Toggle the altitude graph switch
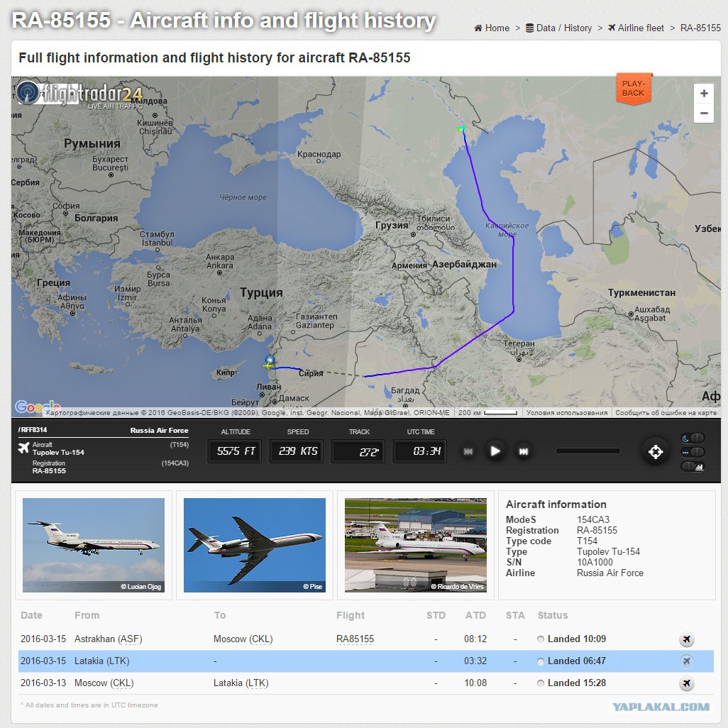Viewport: 728px width, 728px height. pos(693,466)
